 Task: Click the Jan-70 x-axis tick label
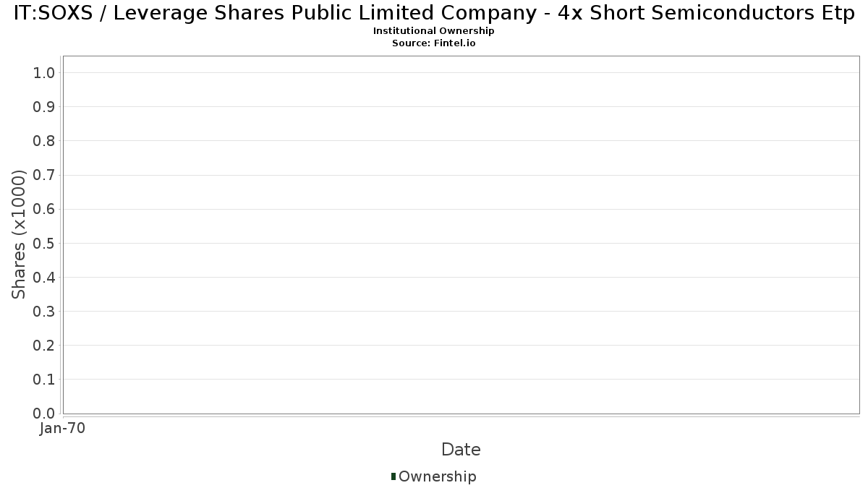[x=63, y=429]
